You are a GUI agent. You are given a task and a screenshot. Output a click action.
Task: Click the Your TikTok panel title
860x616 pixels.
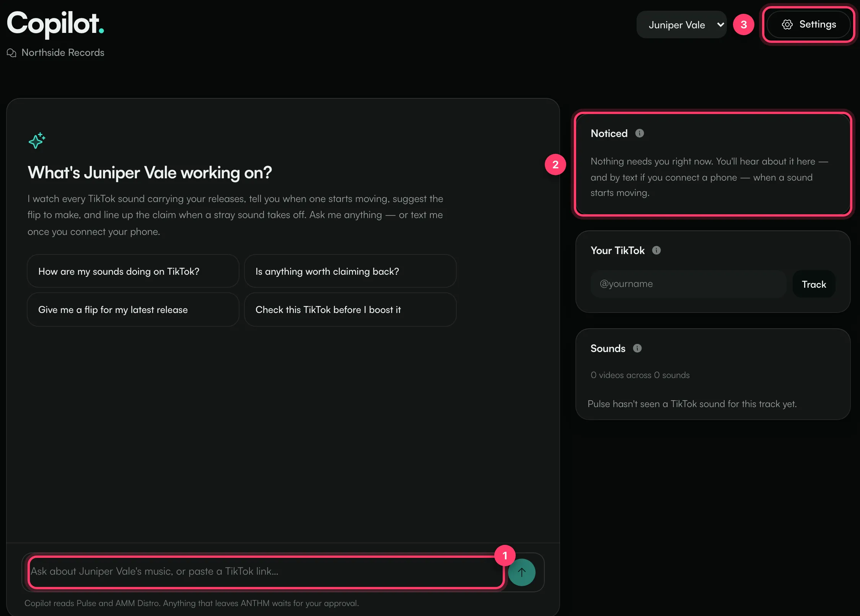(x=617, y=250)
